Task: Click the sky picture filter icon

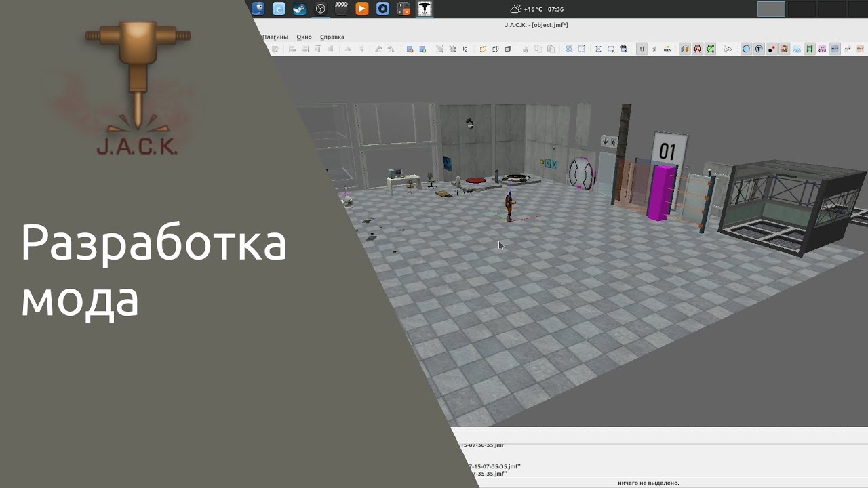Action: [x=797, y=49]
